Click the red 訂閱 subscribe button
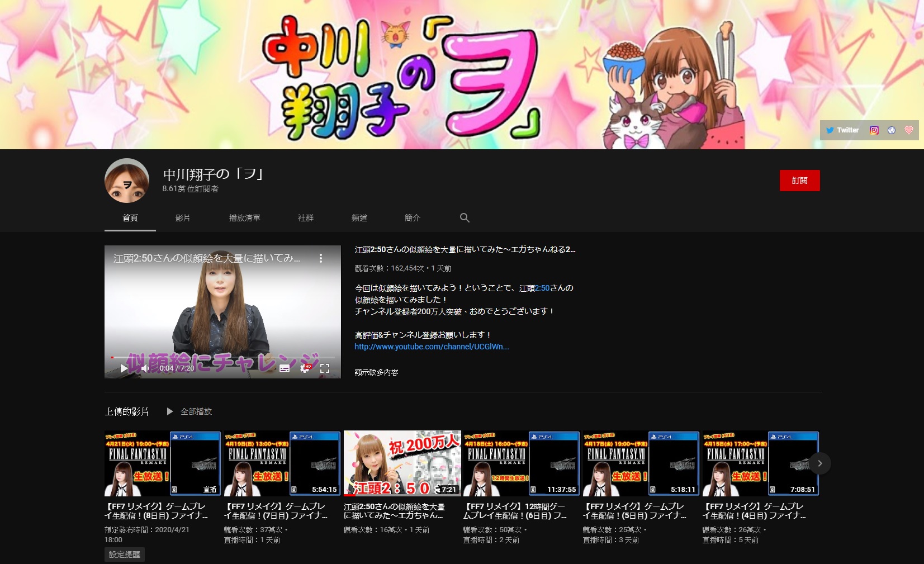The image size is (924, 564). point(799,181)
